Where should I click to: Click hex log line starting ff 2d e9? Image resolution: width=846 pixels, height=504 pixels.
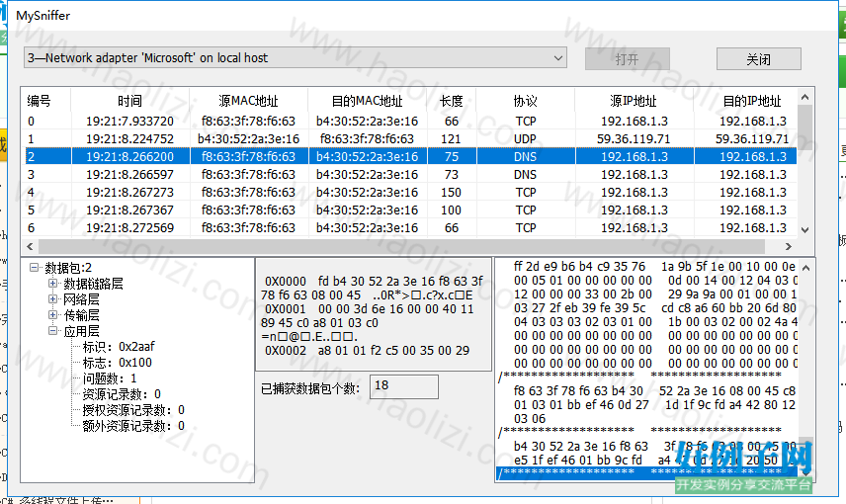tap(654, 266)
